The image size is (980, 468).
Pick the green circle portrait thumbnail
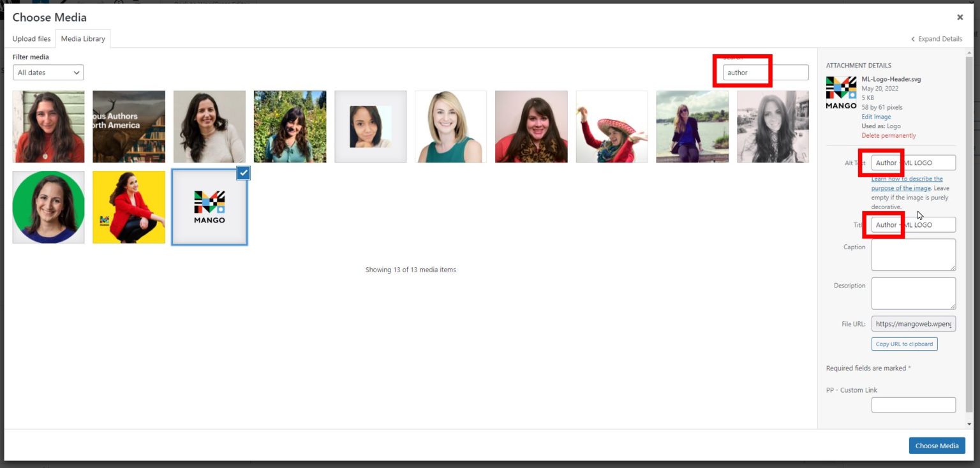(48, 207)
